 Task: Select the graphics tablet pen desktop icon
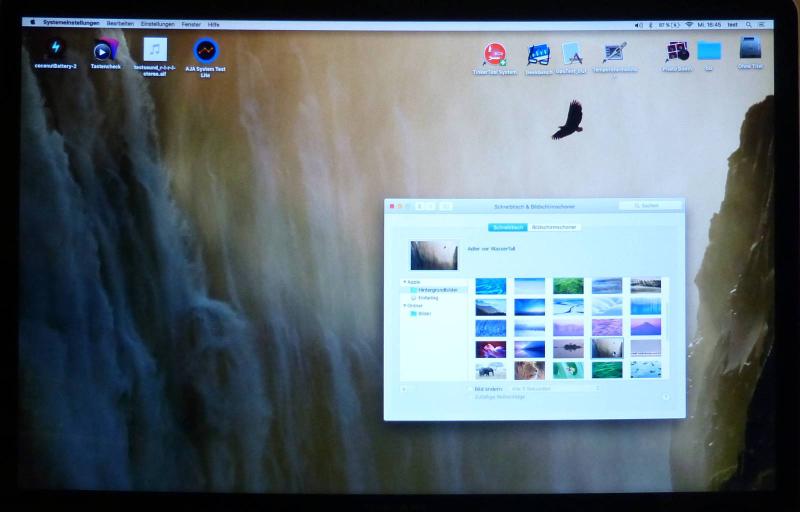click(615, 54)
